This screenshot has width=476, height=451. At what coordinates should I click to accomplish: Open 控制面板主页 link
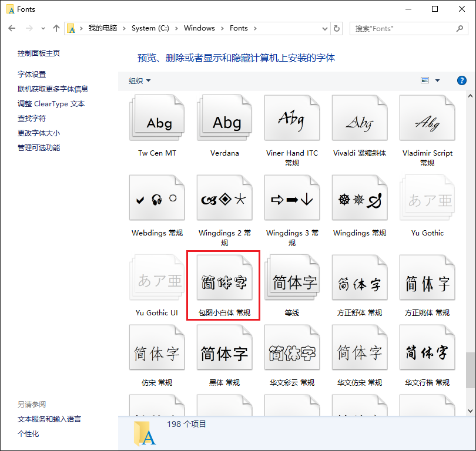click(39, 53)
